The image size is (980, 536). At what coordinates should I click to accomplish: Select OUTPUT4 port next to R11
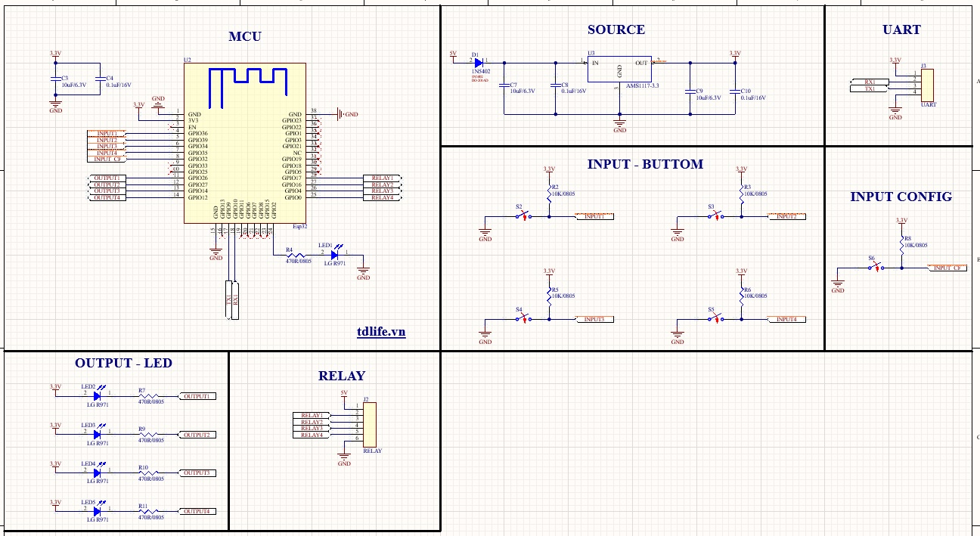pyautogui.click(x=198, y=512)
